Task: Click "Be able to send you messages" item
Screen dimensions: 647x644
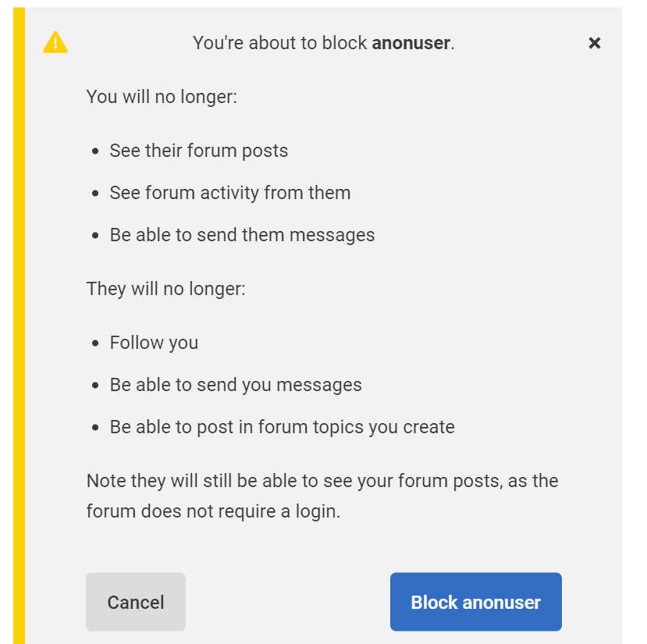Action: pyautogui.click(x=236, y=385)
